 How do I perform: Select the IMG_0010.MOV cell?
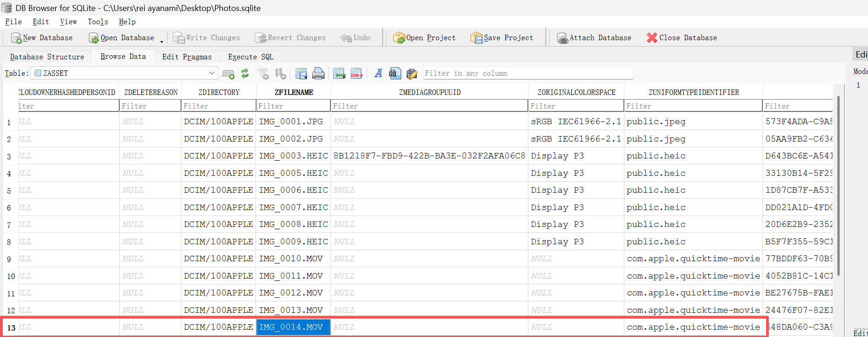coord(293,259)
